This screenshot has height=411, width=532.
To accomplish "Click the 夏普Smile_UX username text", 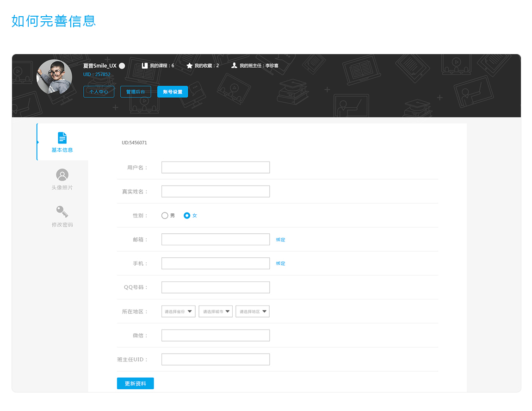I will click(100, 66).
